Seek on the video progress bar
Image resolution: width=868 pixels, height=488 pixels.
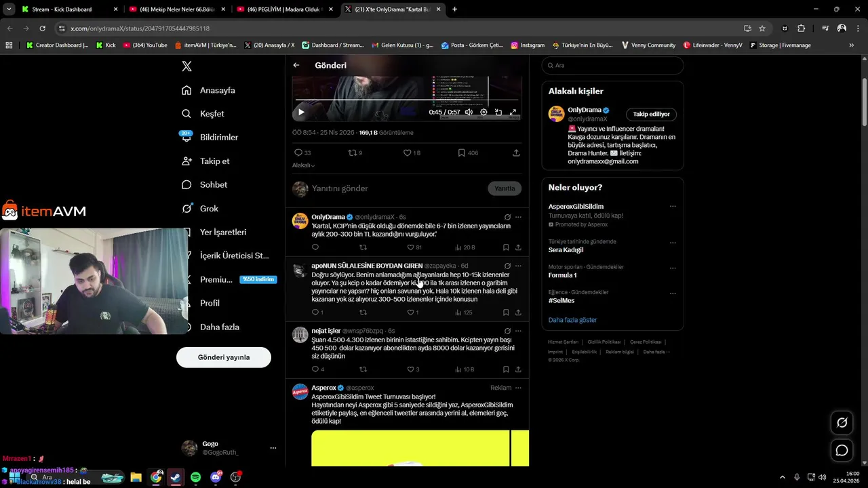[407, 100]
